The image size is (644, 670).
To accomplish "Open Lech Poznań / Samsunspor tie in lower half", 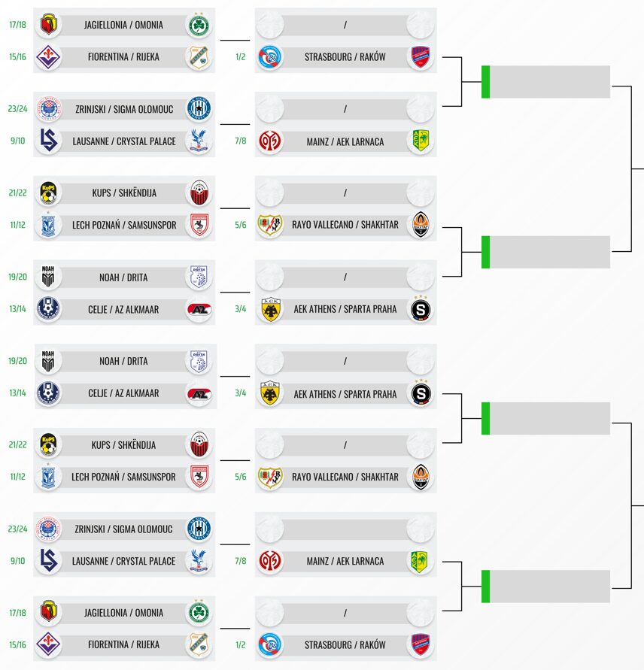I will (124, 477).
